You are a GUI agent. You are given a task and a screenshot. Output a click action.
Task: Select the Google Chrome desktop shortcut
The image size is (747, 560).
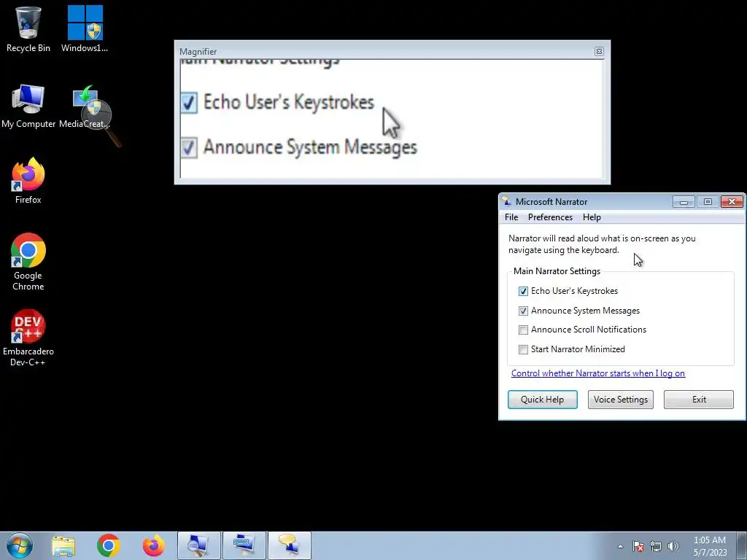click(x=28, y=262)
